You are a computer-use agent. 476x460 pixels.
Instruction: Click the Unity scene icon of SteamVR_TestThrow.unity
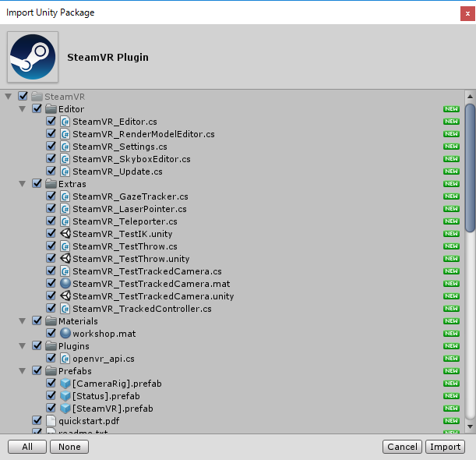(65, 258)
